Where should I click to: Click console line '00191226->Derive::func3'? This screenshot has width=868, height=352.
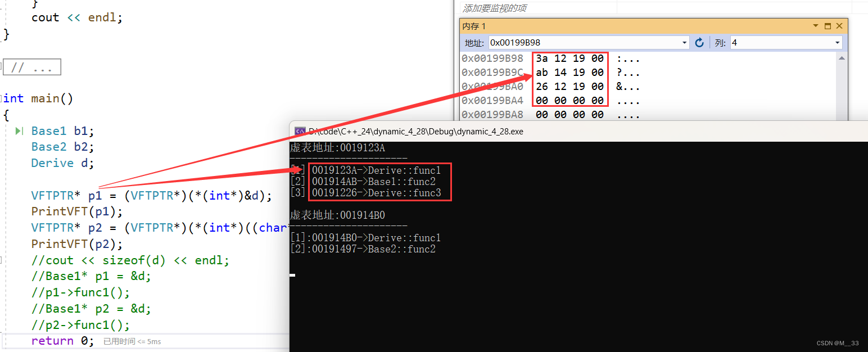(377, 193)
